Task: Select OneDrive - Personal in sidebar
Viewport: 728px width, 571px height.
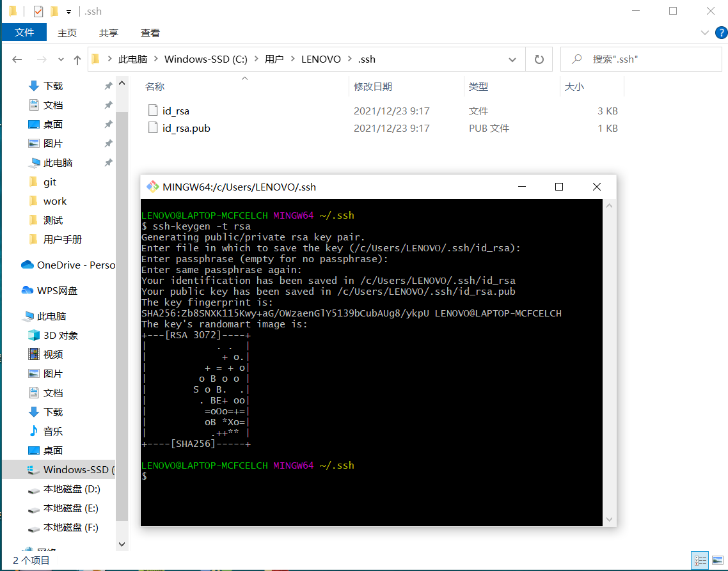Action: point(76,265)
